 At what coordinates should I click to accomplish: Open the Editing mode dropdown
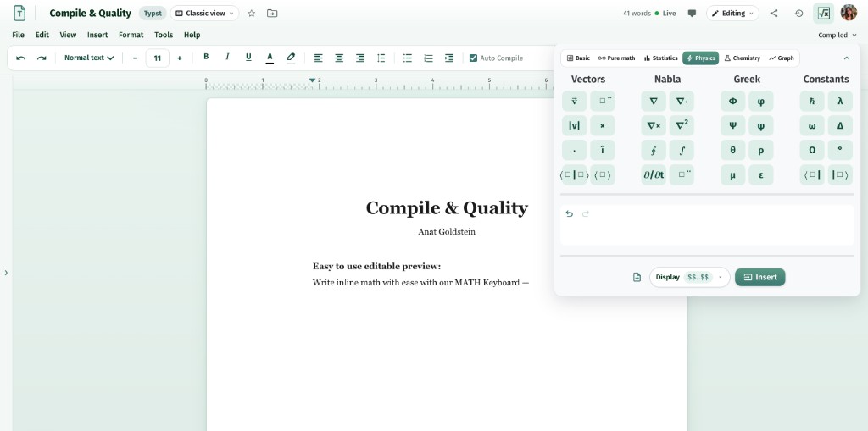click(732, 14)
